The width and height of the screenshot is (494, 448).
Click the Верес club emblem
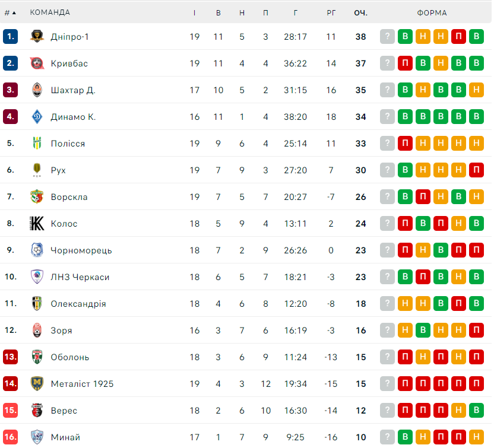pos(37,411)
